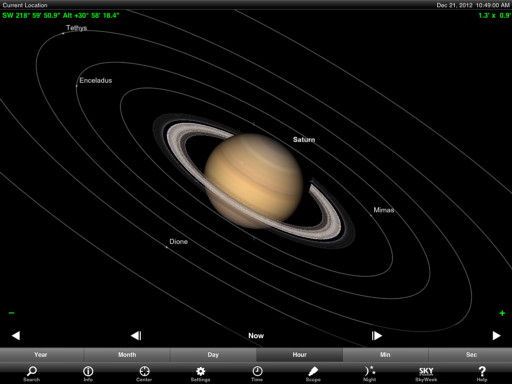Reset time with Now button
The image size is (512, 384).
[256, 336]
